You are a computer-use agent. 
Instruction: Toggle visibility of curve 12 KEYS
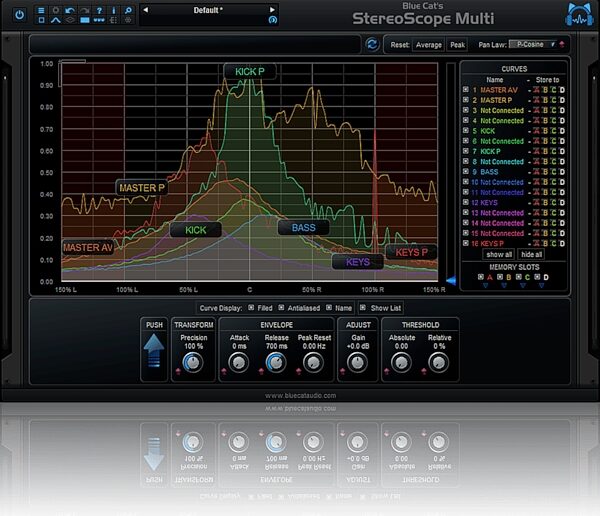[x=466, y=202]
